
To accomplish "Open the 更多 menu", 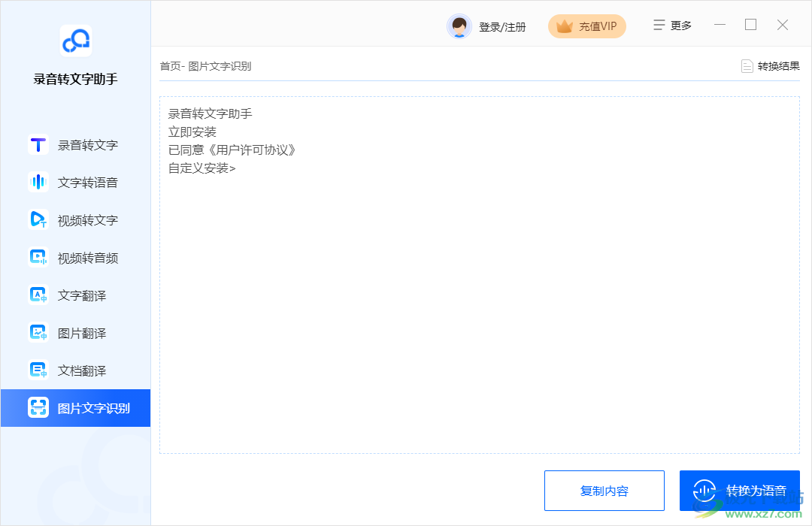I will 671,24.
